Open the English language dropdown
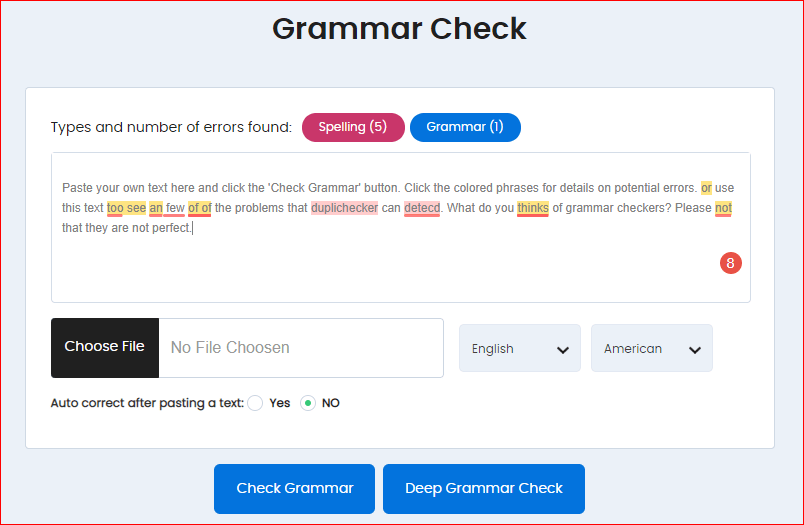804x525 pixels. click(x=519, y=348)
